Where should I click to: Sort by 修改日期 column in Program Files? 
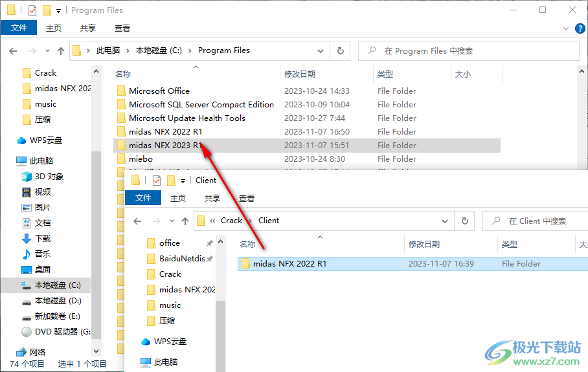tap(300, 74)
